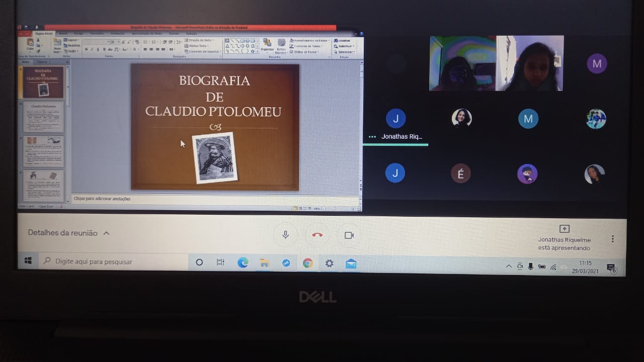Open Efeitos de Forma dropdown
Viewport: 644px width, 362px height.
(x=304, y=51)
